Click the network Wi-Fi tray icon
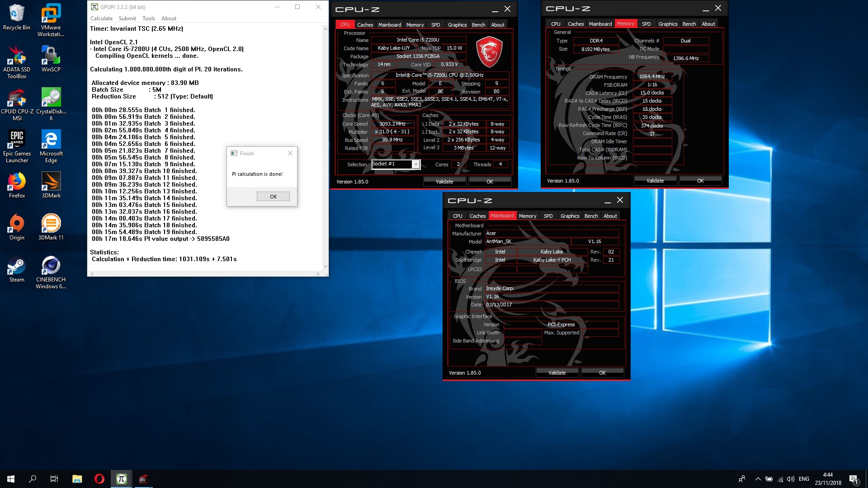 point(780,479)
